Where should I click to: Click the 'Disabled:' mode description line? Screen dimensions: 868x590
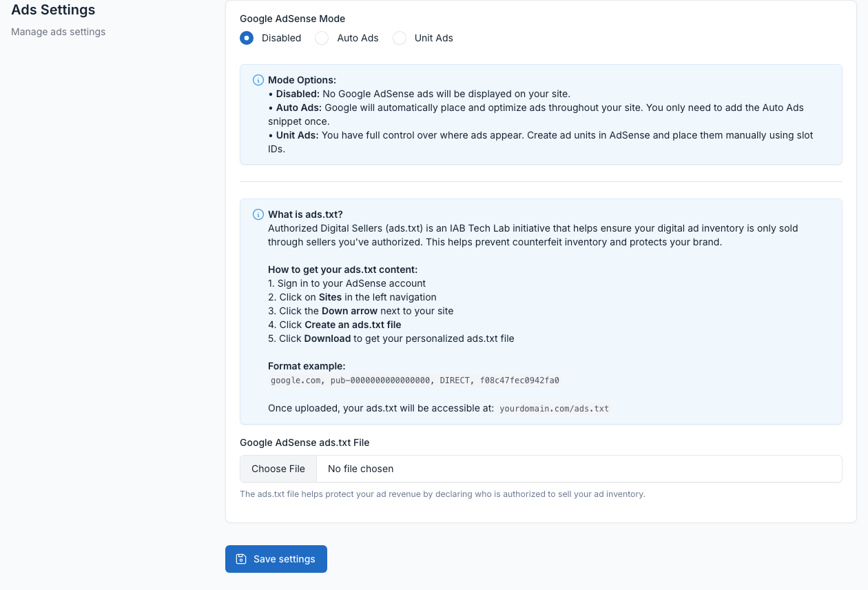pos(419,94)
